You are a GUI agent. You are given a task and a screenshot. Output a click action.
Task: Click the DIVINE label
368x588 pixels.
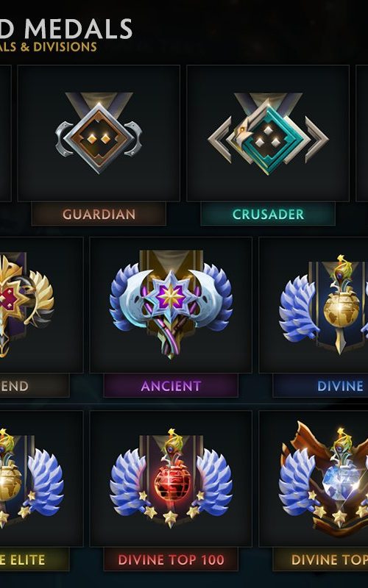[x=340, y=386]
